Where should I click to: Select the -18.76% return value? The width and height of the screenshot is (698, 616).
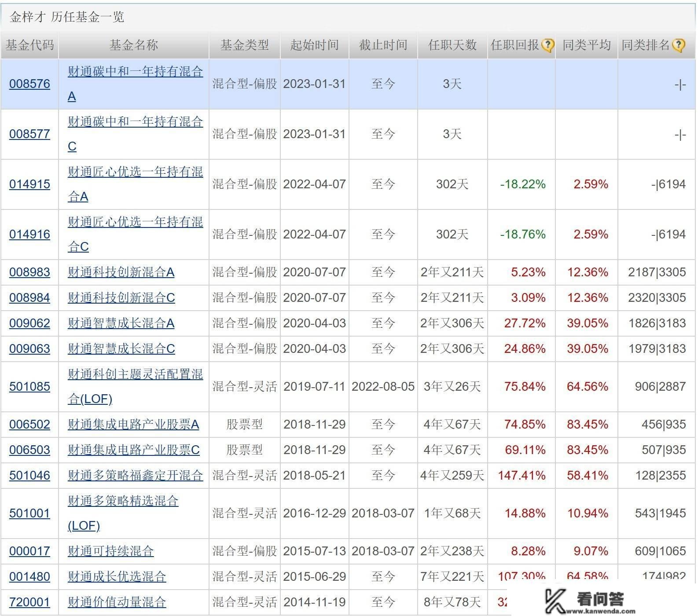(523, 234)
